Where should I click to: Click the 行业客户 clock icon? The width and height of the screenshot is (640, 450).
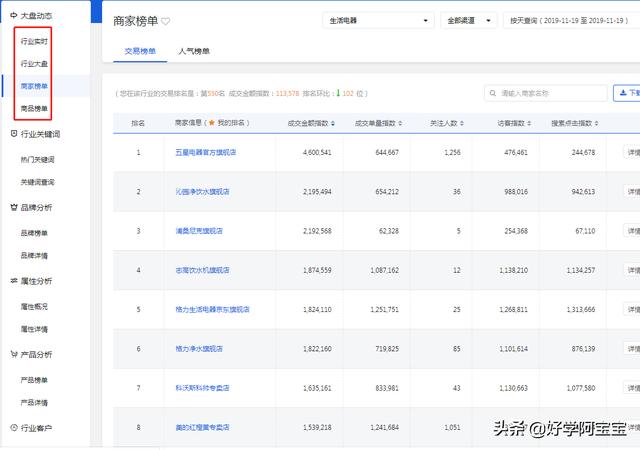tap(14, 428)
